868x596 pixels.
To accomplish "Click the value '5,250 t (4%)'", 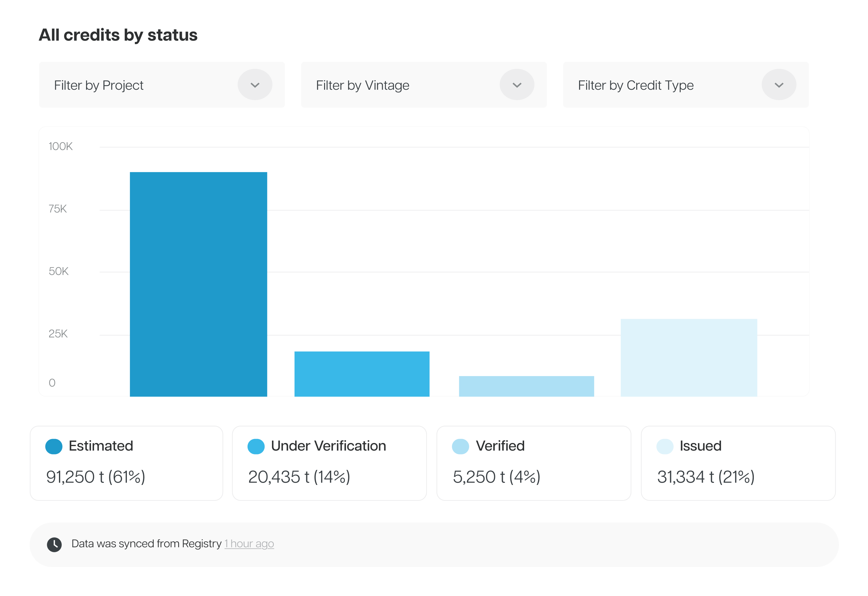I will point(497,477).
